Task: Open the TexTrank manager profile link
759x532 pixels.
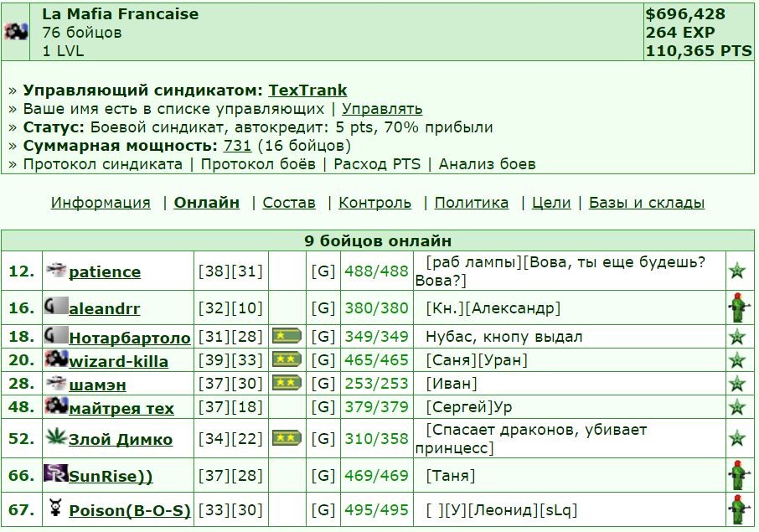Action: coord(307,90)
